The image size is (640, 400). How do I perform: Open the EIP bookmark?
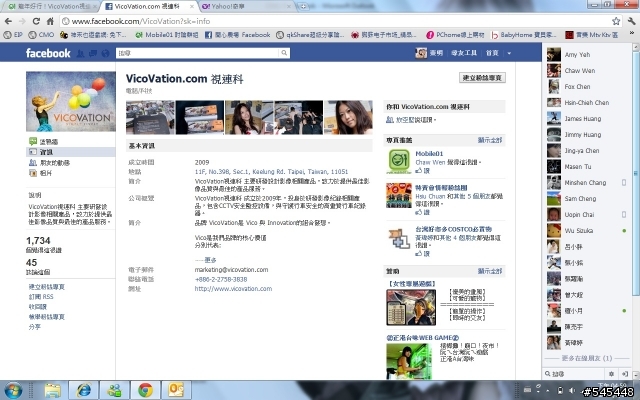[13, 35]
